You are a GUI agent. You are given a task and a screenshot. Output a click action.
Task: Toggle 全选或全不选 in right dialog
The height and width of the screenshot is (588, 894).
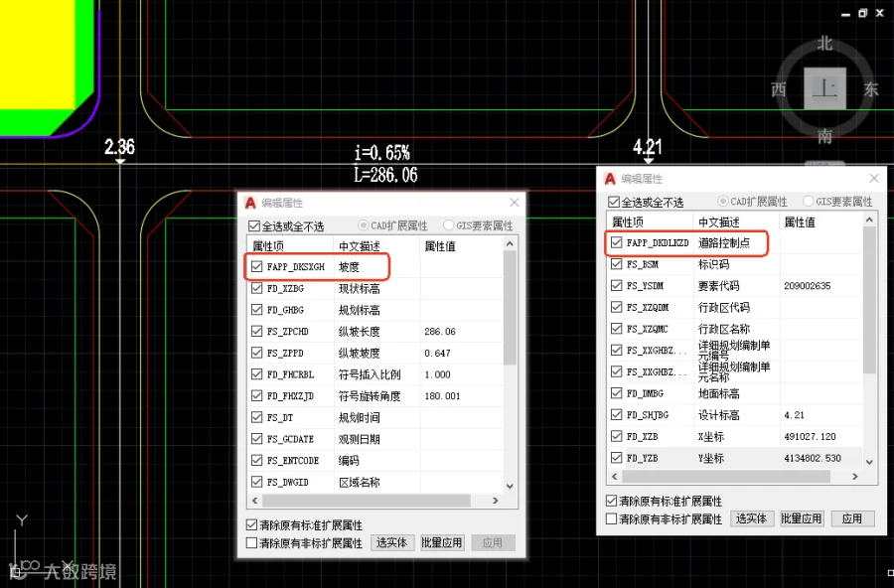(614, 202)
